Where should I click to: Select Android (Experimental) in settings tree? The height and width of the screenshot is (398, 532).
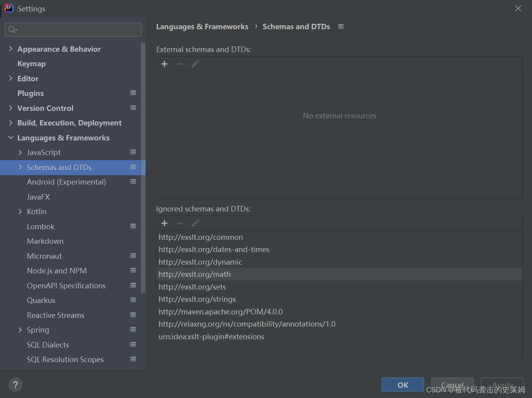(x=66, y=182)
